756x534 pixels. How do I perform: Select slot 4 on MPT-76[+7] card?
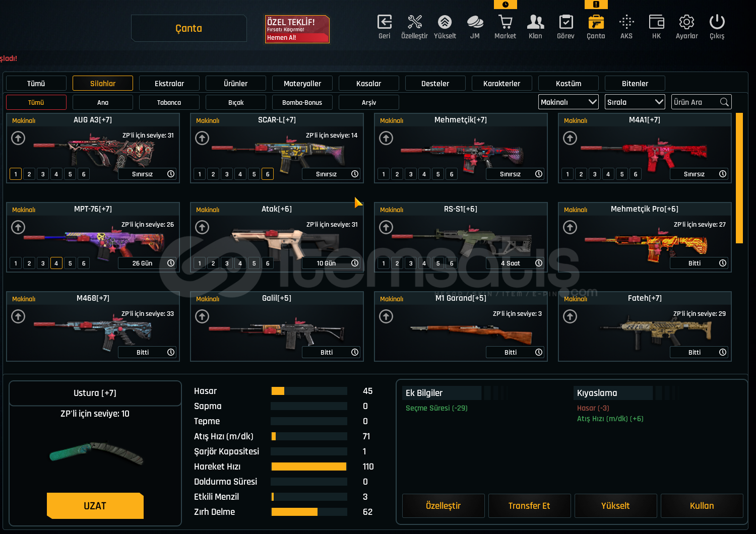(56, 263)
